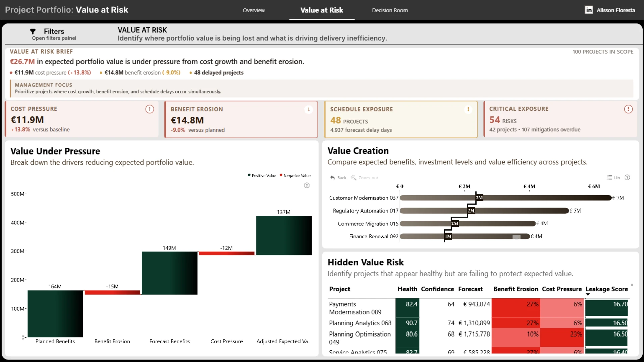The width and height of the screenshot is (644, 362).
Task: Click the 82.4 health score cell
Action: pos(407,308)
